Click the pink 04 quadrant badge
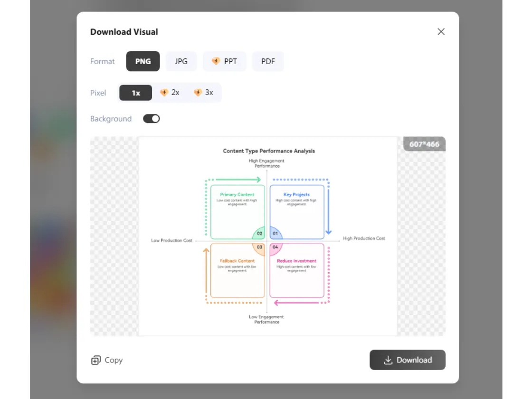Screen dimensions: 532x399 coord(275,247)
